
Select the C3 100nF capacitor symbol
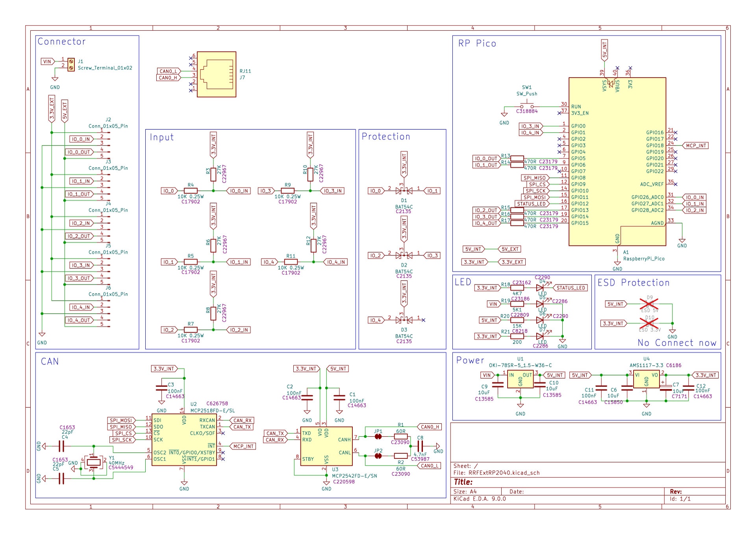click(x=161, y=388)
